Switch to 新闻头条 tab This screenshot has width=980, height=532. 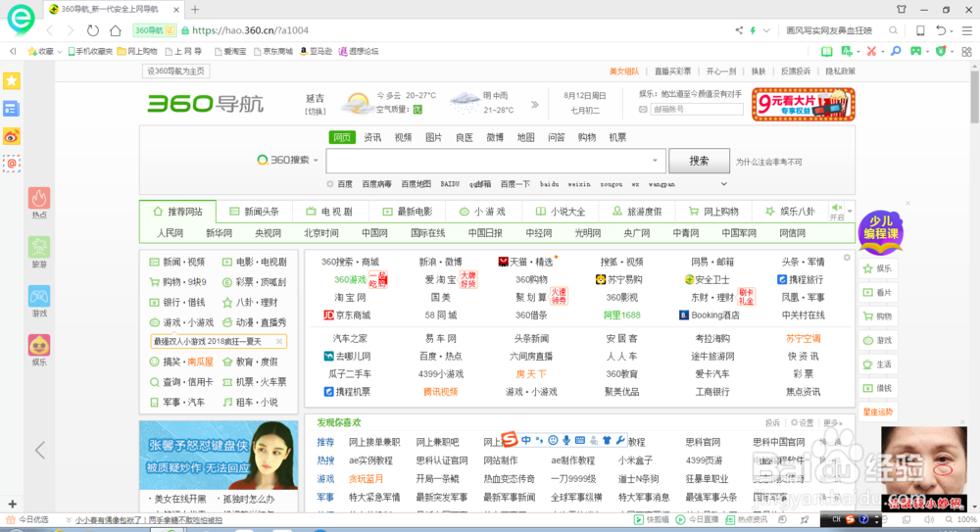coord(255,212)
